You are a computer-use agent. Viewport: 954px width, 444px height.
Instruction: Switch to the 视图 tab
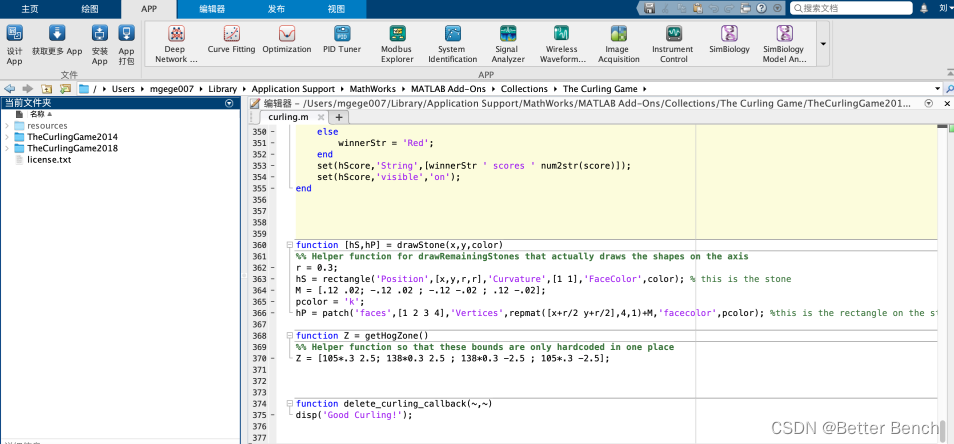coord(336,9)
